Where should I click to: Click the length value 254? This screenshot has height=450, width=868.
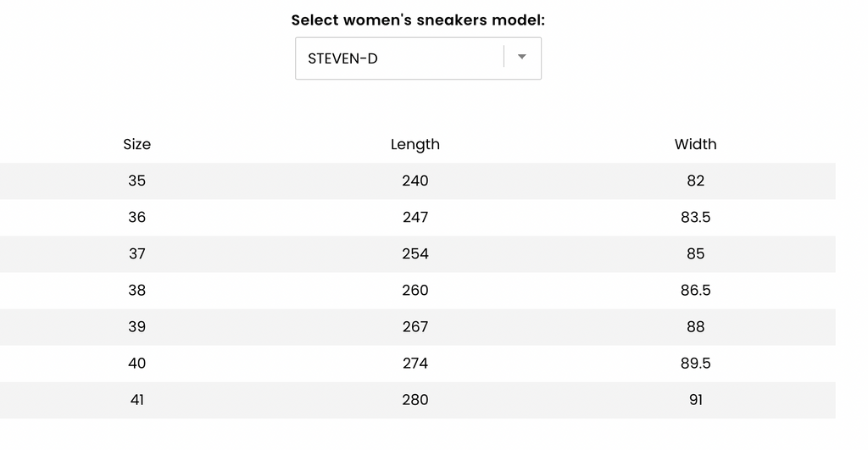(x=415, y=254)
